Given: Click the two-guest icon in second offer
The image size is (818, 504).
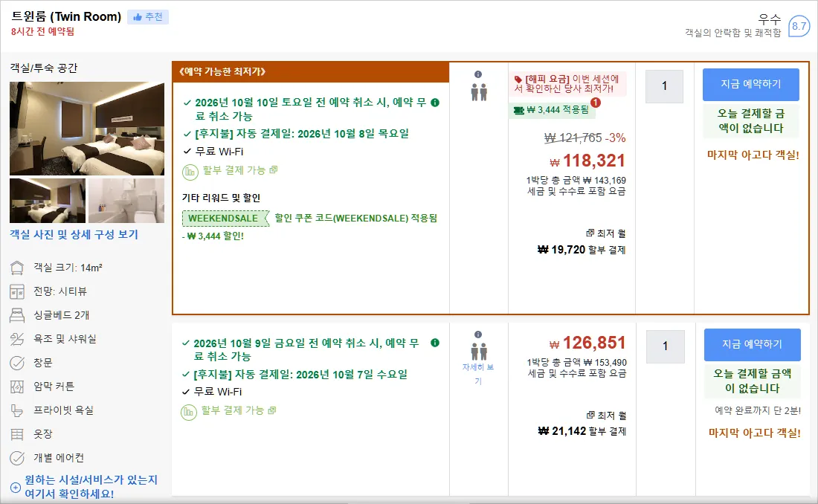Looking at the screenshot, I should [478, 352].
